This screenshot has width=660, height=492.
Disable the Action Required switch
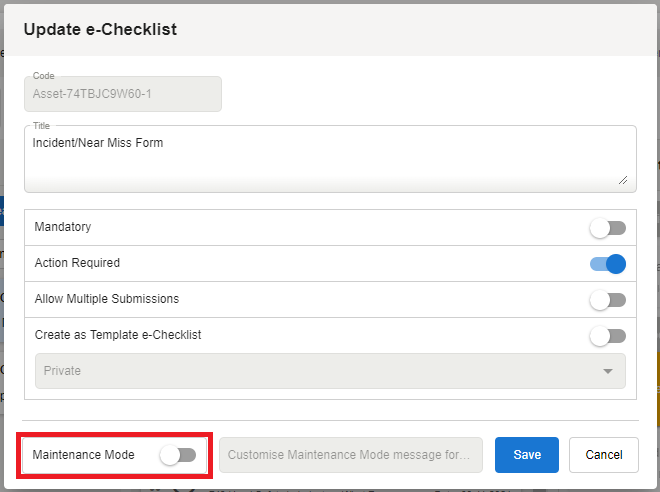[x=607, y=264]
